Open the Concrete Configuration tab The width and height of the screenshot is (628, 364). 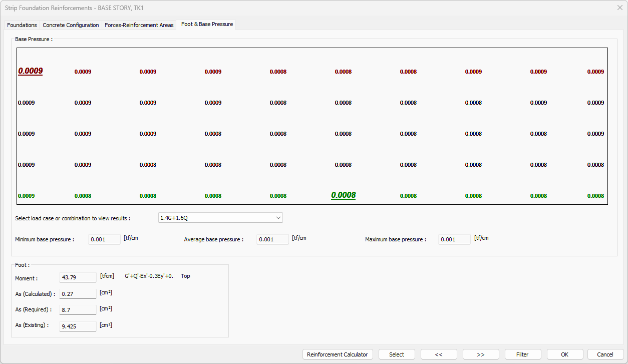click(x=71, y=25)
